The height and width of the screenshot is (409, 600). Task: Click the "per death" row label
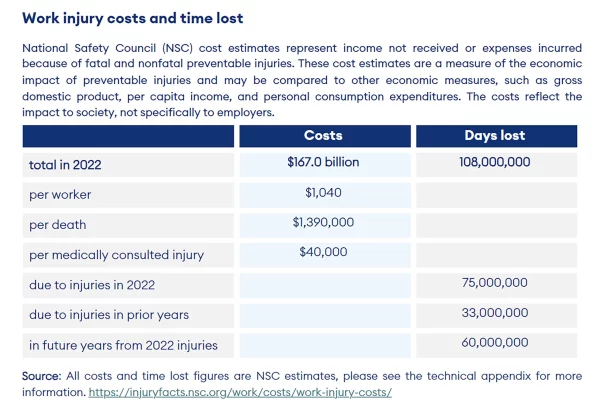[x=56, y=225]
